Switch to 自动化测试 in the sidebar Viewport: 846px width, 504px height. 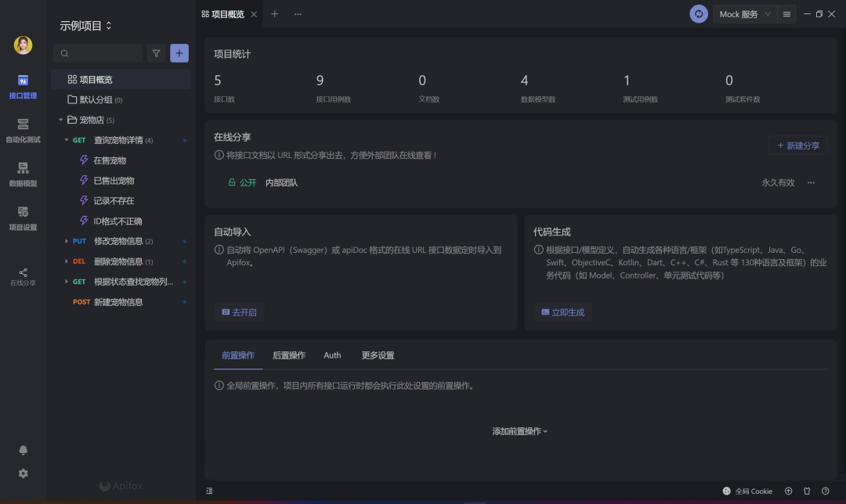pos(23,130)
